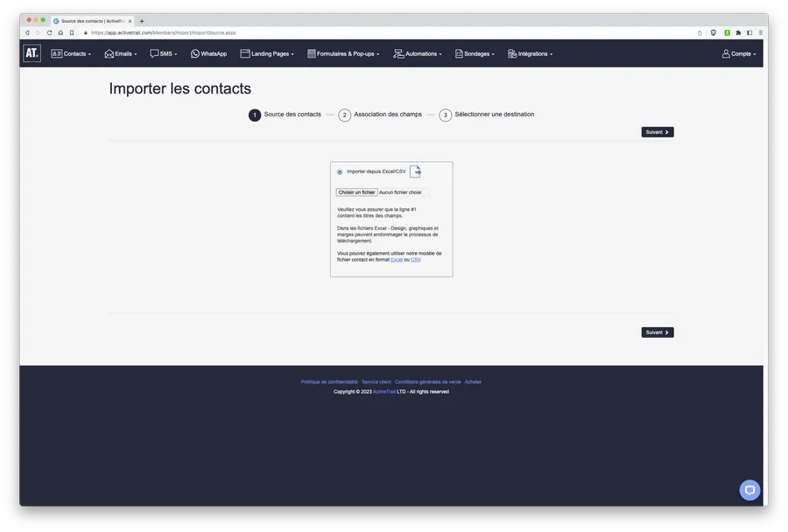Screen dimensions: 788x532
Task: Click the site lock icon in address bar
Action: point(86,32)
